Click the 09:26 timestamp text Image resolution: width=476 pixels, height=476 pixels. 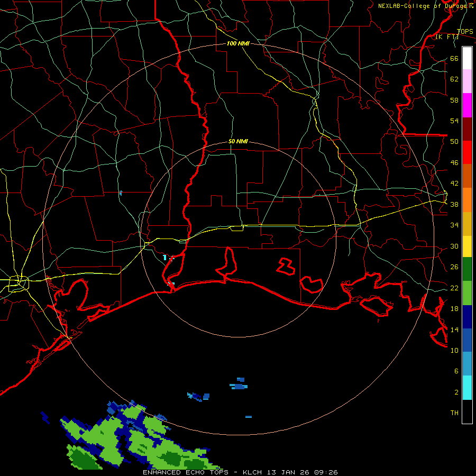point(326,472)
